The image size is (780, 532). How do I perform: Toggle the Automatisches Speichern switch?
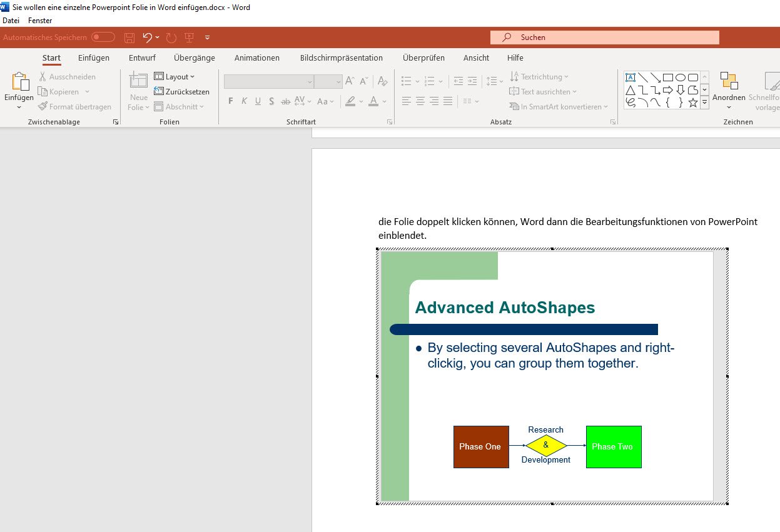pos(103,38)
